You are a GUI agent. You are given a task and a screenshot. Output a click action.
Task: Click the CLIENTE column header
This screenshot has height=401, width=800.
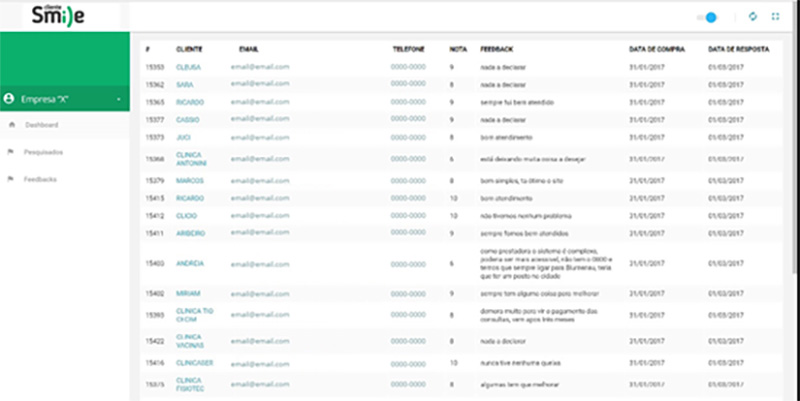coord(189,49)
